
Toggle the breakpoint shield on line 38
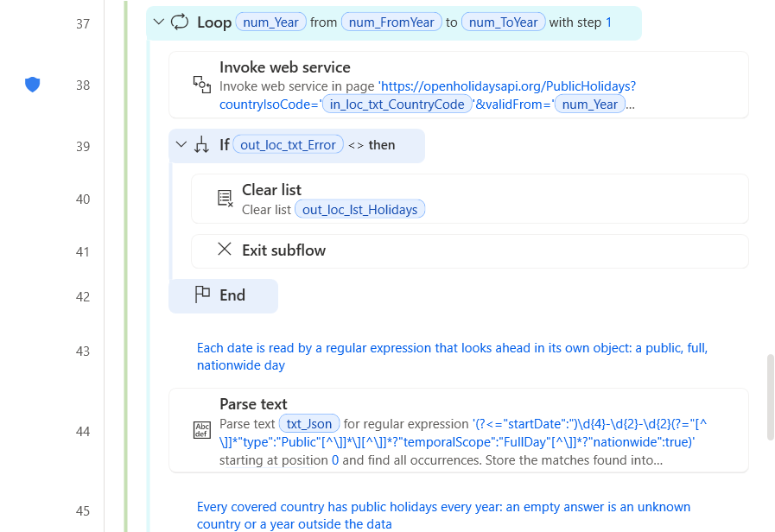pos(33,85)
